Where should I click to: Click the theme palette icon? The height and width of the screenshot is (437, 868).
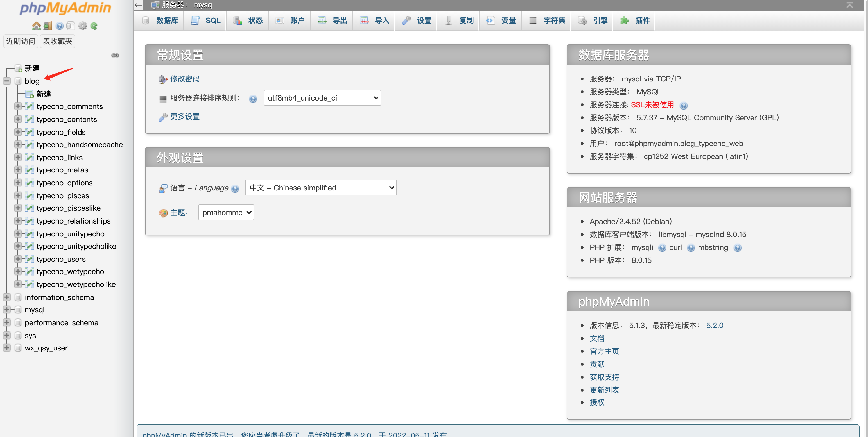[163, 213]
